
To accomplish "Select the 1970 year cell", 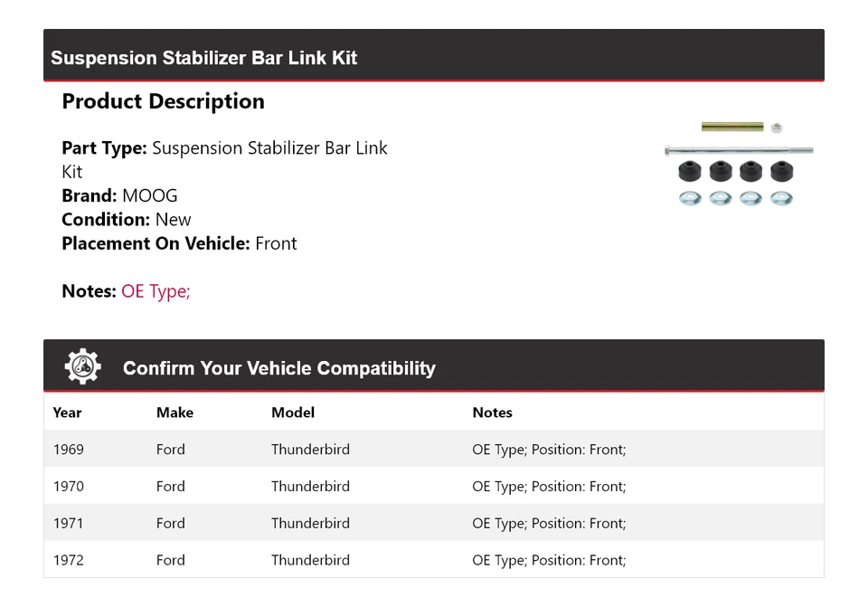I will [69, 487].
